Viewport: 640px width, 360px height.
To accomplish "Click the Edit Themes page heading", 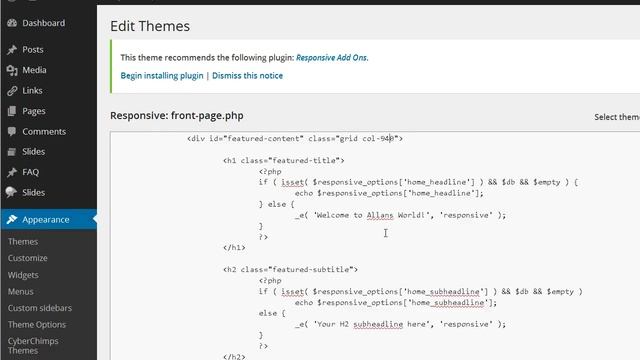I will [150, 26].
